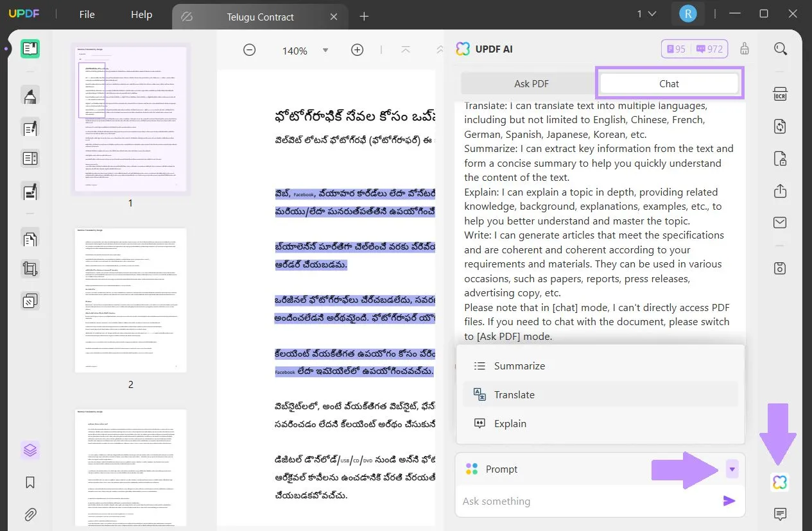This screenshot has height=531, width=812.
Task: Launch the OCR tool
Action: 779,94
